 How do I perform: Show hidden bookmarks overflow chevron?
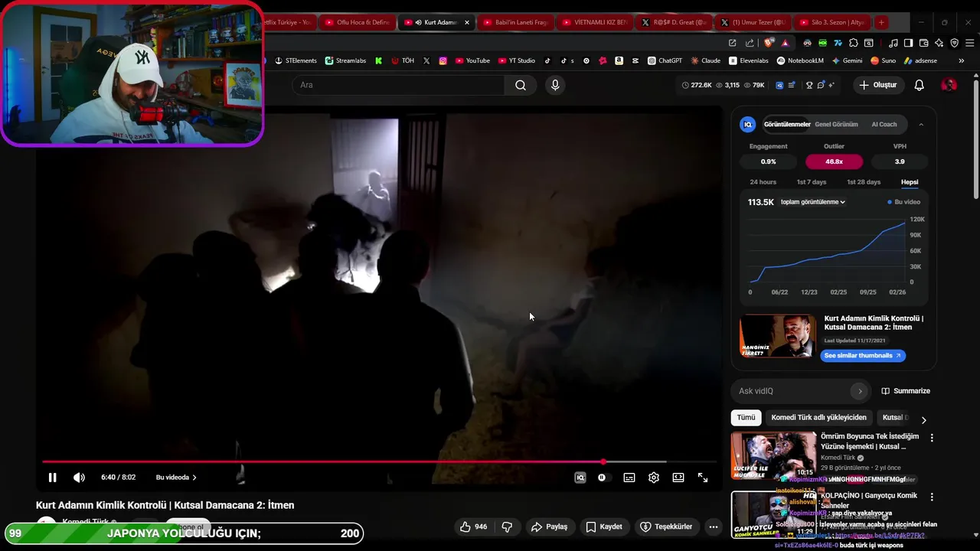coord(962,60)
